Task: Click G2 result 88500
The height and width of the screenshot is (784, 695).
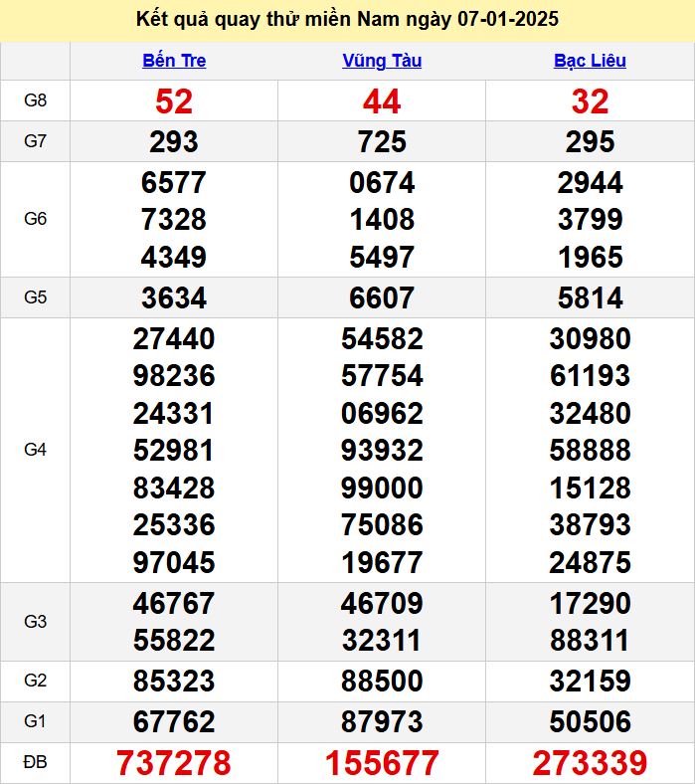Action: (x=382, y=682)
